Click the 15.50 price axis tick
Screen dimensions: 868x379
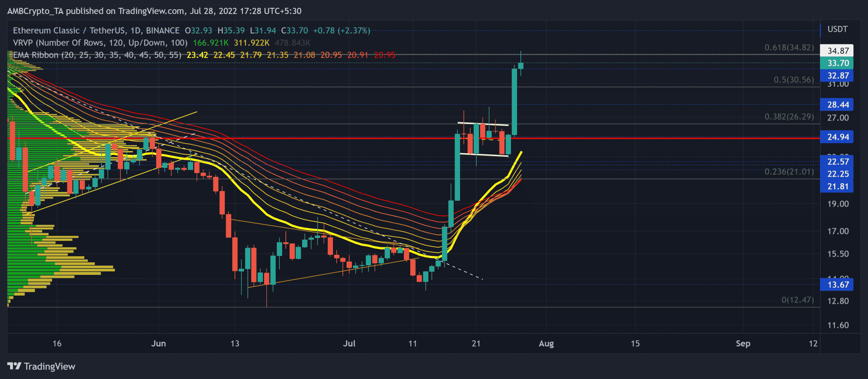point(838,254)
